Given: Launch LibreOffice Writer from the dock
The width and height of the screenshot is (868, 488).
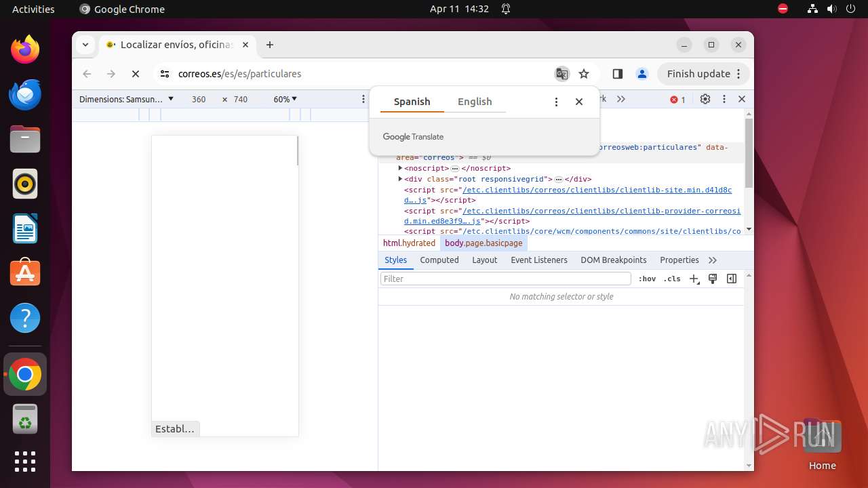Looking at the screenshot, I should 25,228.
